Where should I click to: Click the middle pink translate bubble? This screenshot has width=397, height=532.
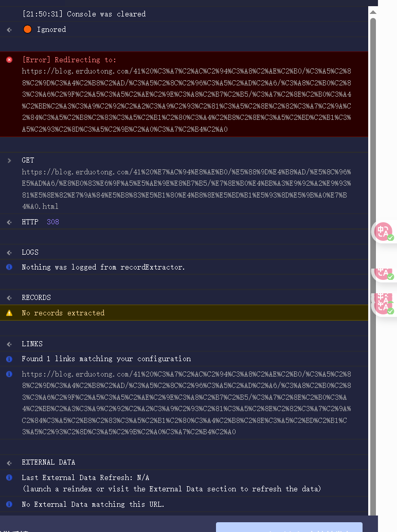[x=384, y=274]
